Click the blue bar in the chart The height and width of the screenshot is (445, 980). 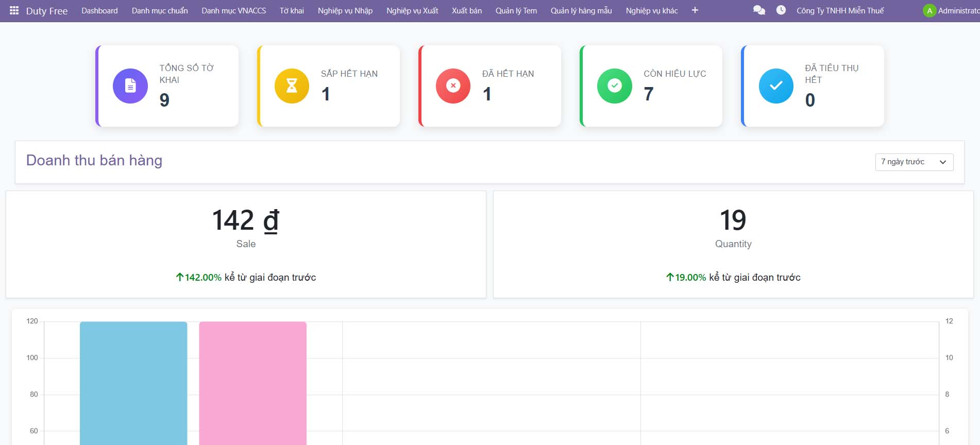pyautogui.click(x=133, y=384)
